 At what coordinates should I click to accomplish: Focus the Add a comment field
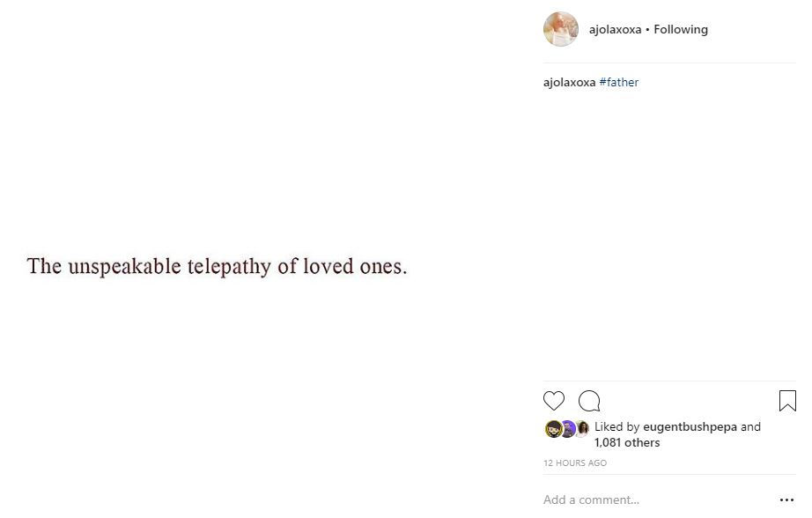coord(658,499)
